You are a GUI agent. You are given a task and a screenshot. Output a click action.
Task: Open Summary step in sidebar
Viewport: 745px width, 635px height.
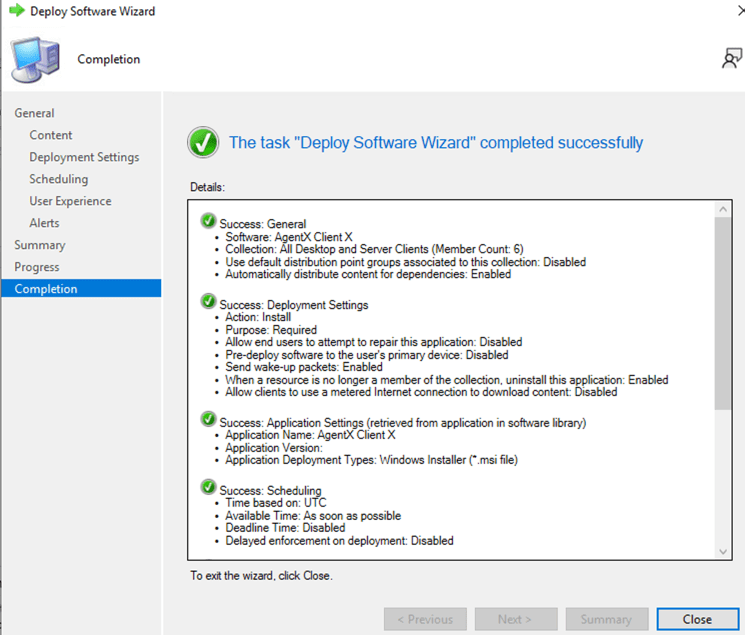[40, 245]
